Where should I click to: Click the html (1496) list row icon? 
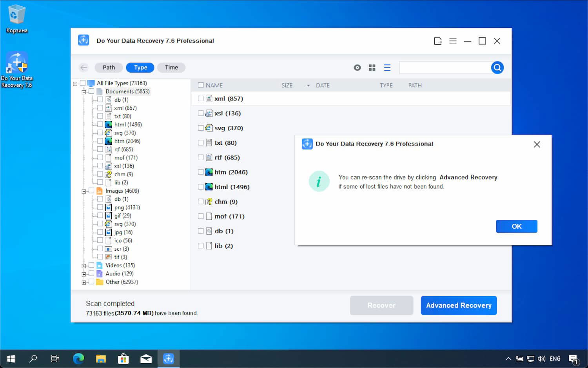coord(209,187)
